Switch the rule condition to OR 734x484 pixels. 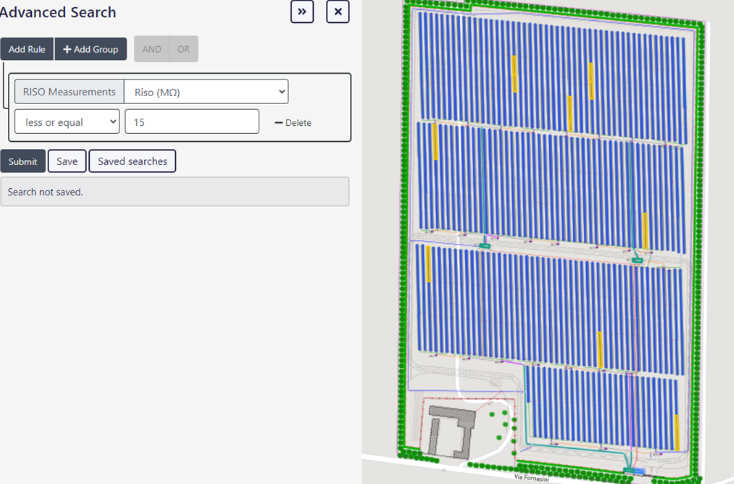(184, 49)
